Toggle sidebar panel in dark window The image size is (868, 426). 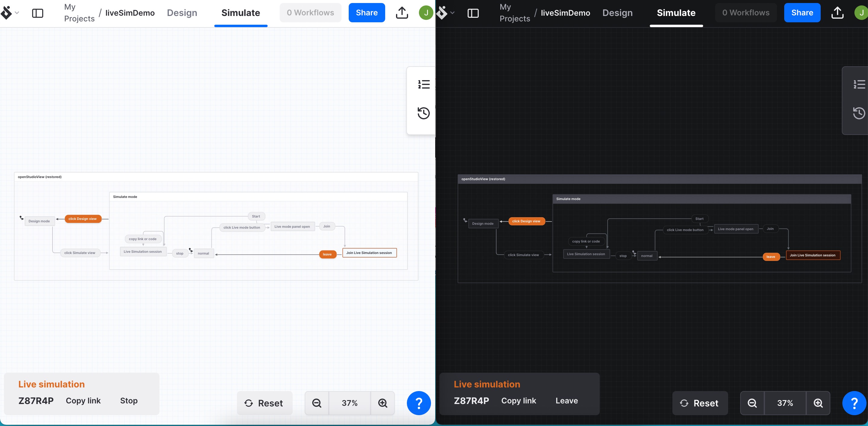[473, 13]
